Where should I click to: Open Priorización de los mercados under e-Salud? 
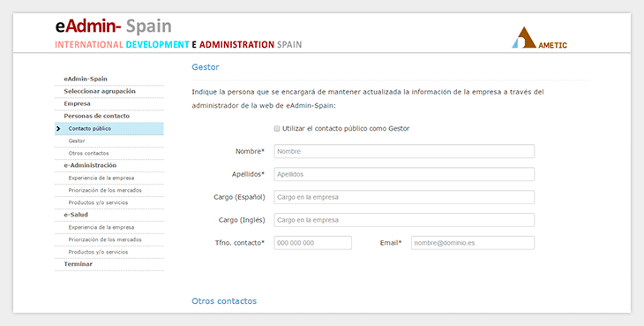pos(105,239)
